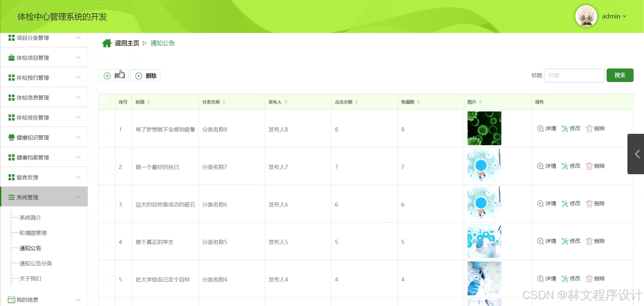The height and width of the screenshot is (306, 644).
Task: Expand 健康档案管理 chevron
Action: click(x=78, y=157)
